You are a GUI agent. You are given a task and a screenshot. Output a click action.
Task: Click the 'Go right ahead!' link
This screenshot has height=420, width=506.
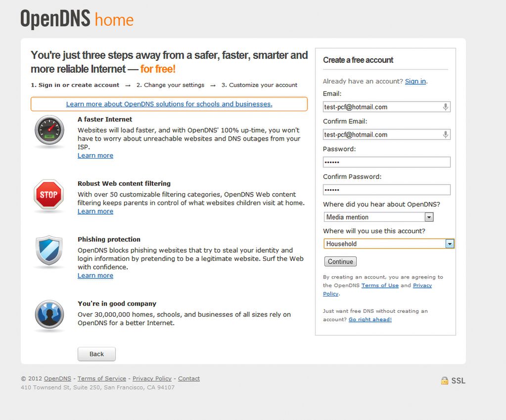(x=370, y=319)
